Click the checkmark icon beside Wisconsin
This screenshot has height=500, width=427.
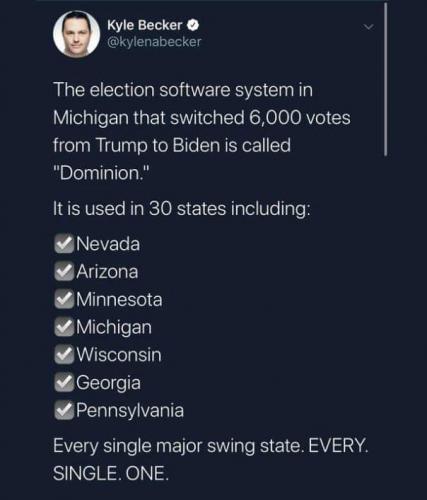point(64,354)
